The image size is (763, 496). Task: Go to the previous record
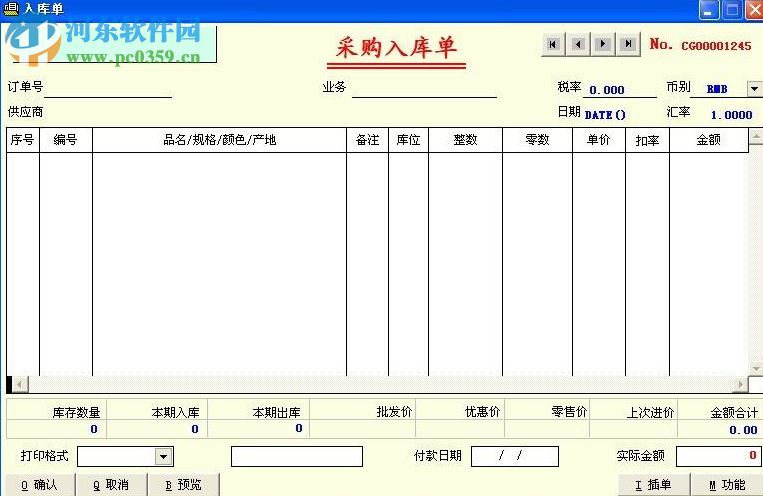click(579, 45)
